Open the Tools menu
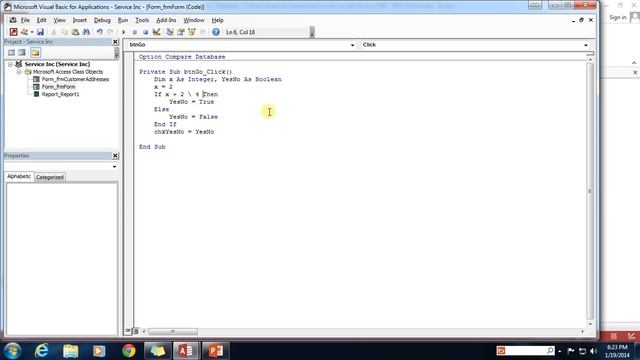Image resolution: width=640 pixels, height=360 pixels. click(x=142, y=20)
